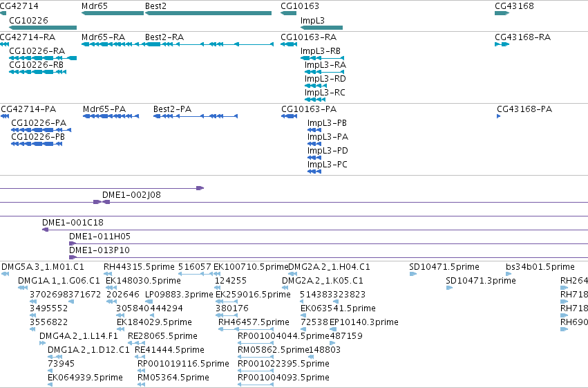This screenshot has height=388, width=588.
Task: Select the EK259016.5prime EST label
Action: (253, 295)
